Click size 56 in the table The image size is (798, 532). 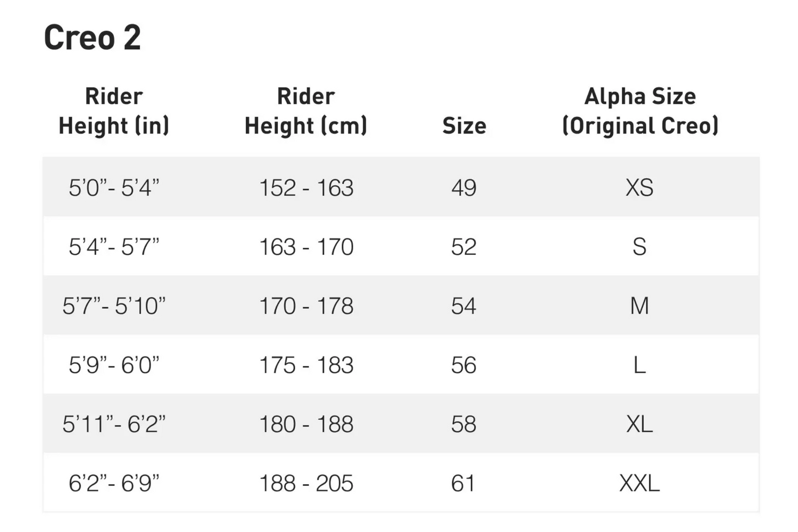[x=464, y=365]
